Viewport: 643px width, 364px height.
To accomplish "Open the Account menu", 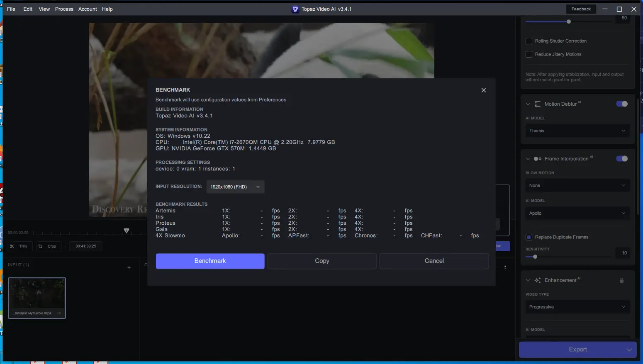I will [88, 9].
